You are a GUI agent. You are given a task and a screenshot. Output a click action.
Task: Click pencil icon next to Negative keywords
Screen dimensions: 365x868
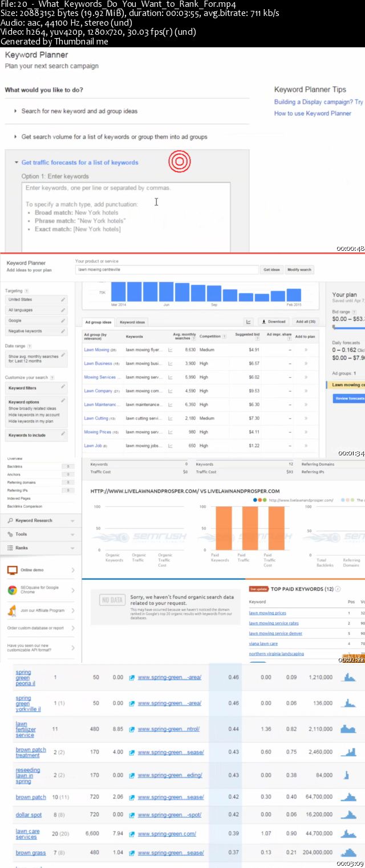pyautogui.click(x=63, y=331)
